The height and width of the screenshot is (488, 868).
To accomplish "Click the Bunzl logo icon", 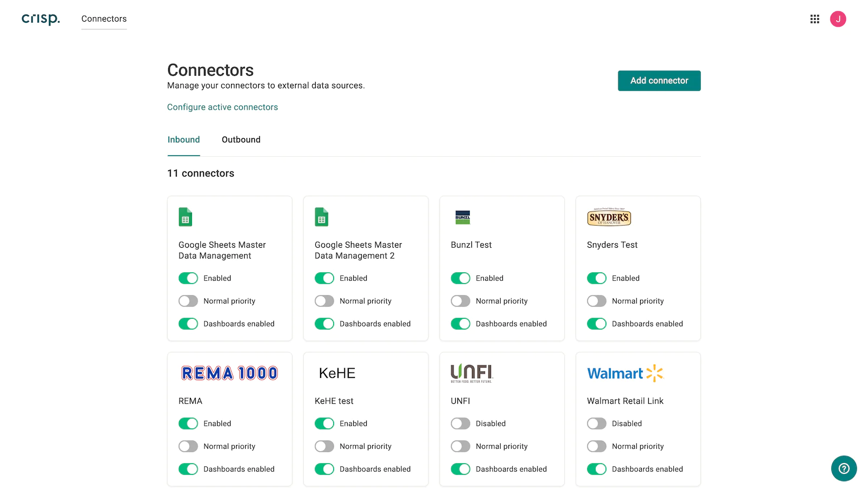I will coord(463,217).
